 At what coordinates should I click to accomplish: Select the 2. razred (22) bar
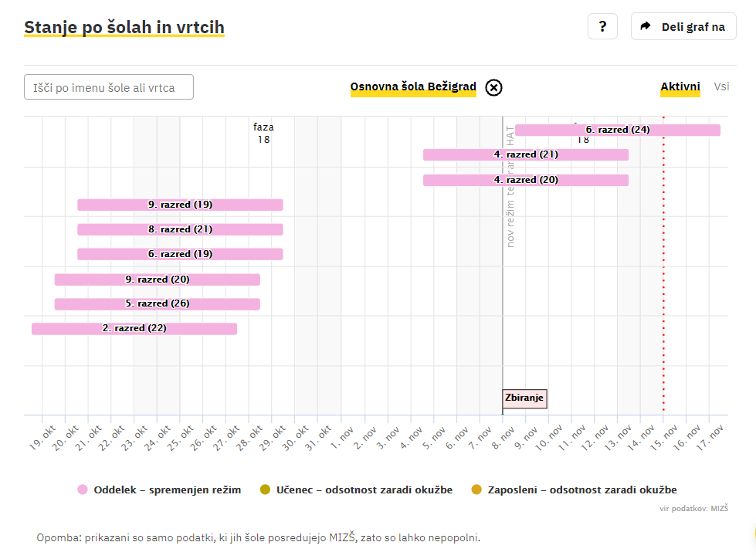tap(134, 328)
